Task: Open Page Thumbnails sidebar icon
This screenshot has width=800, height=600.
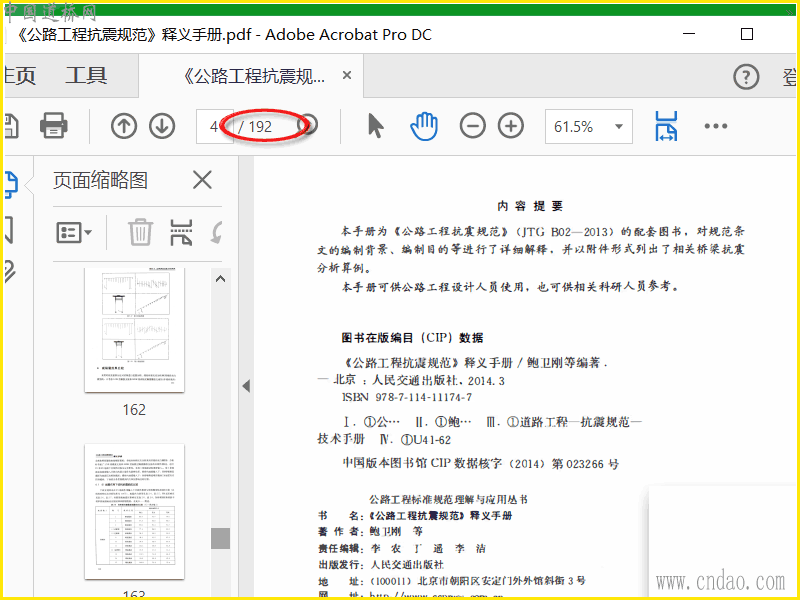Action: [11, 184]
